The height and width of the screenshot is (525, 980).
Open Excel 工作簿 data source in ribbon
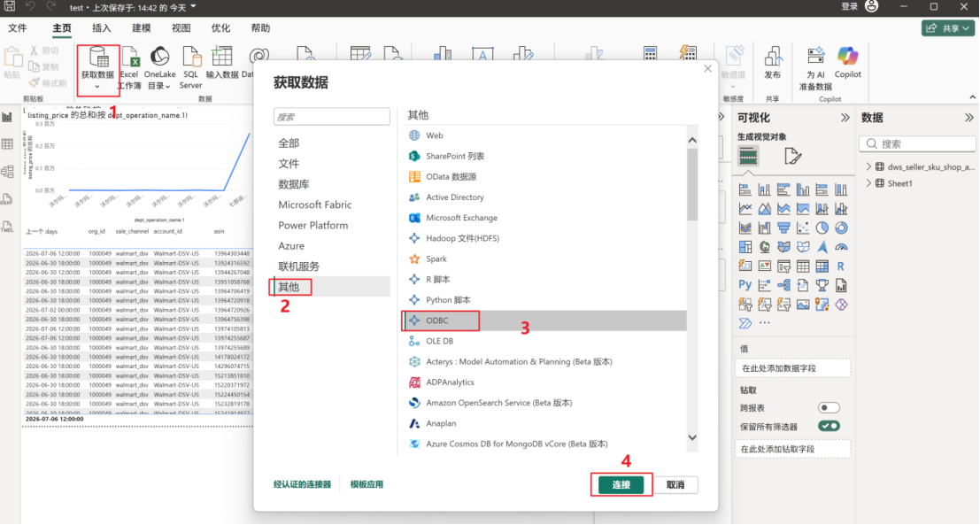point(129,67)
